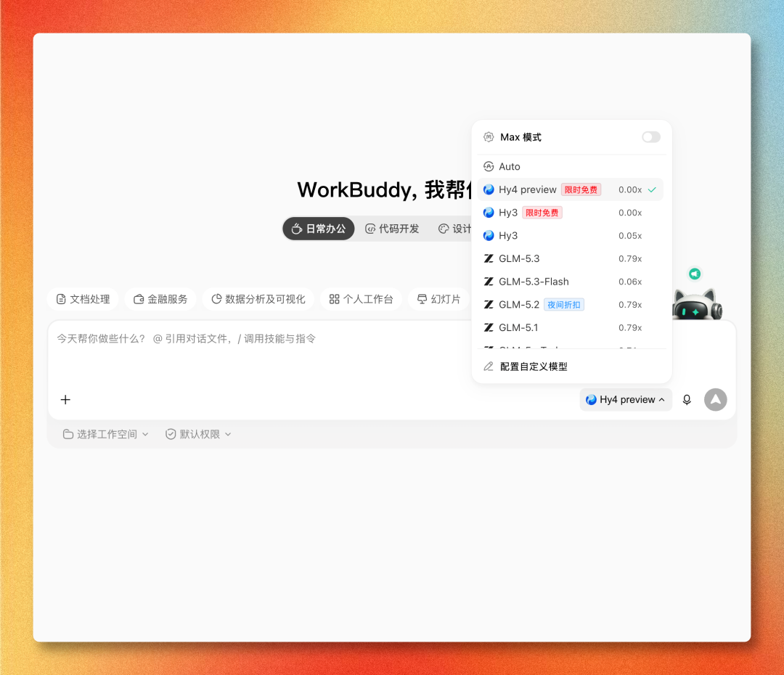
Task: Open the 默认权限 dropdown
Action: click(x=198, y=434)
